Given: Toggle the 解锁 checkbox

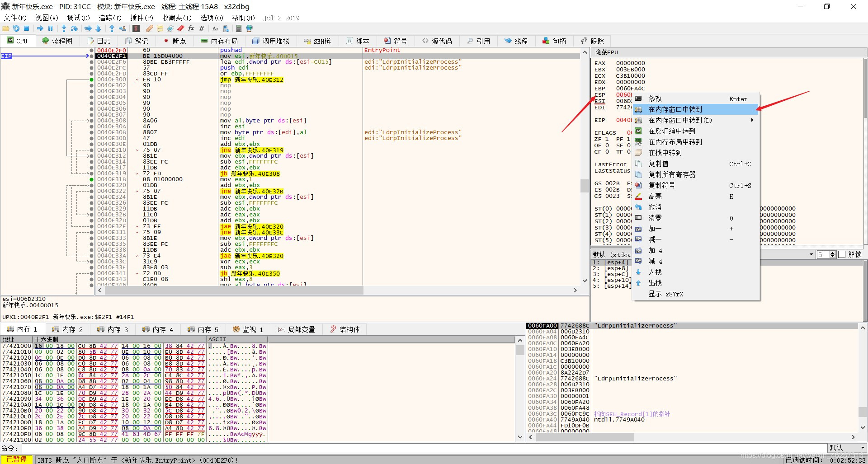Looking at the screenshot, I should tap(842, 255).
